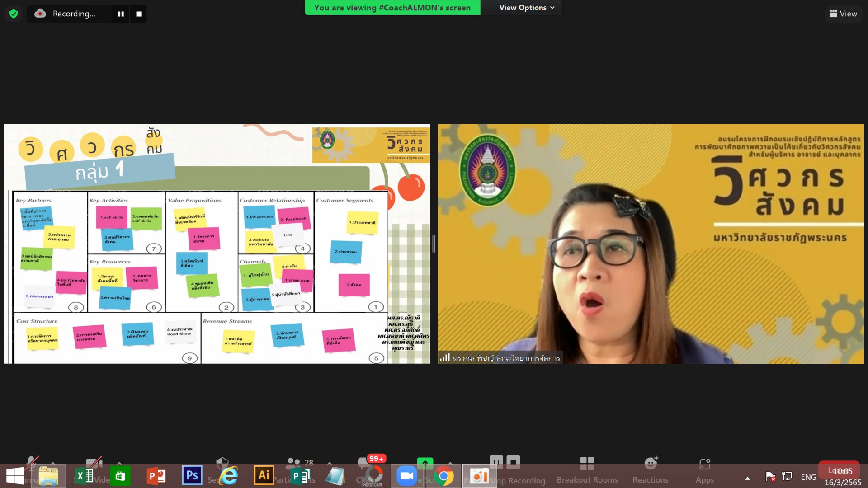Open the Windows Start menu
The height and width of the screenshot is (488, 868).
(15, 476)
